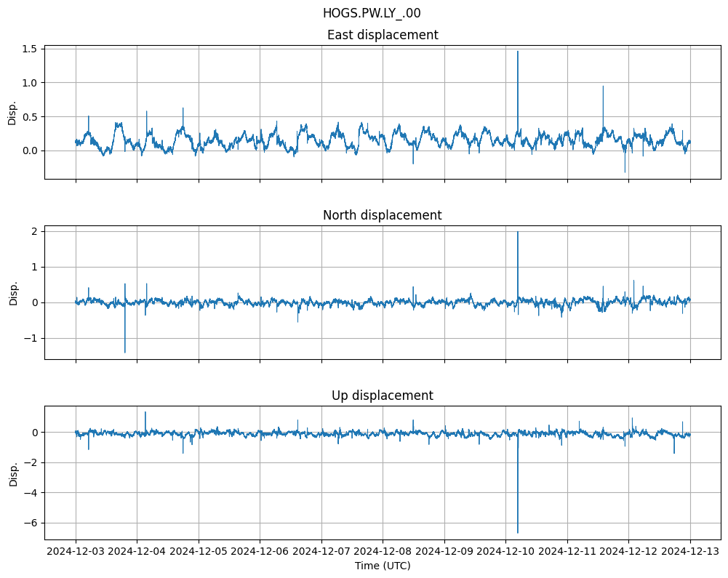Click the Disp. y-label of Up plot
This screenshot has height=578, width=728.
13,473
